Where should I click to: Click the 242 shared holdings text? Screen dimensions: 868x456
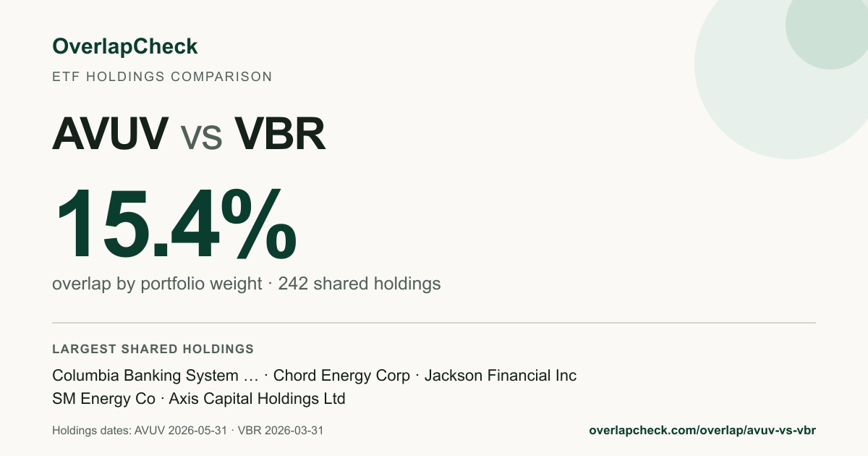point(359,284)
